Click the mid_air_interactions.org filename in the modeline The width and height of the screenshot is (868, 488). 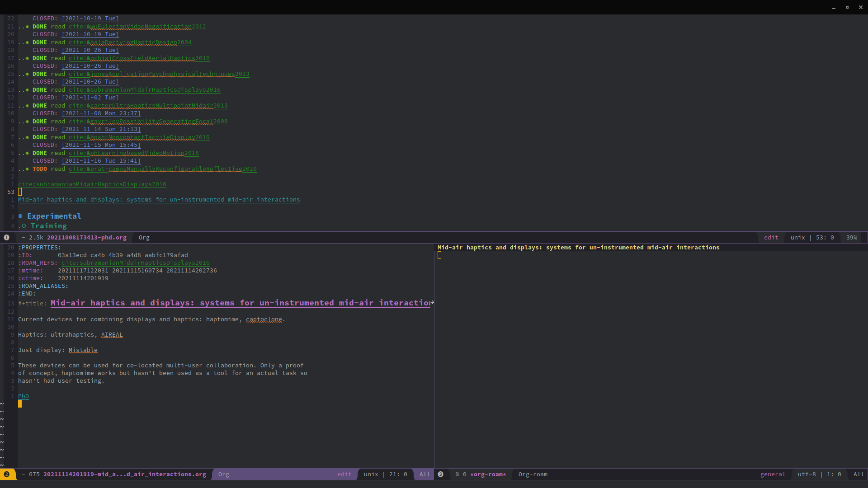tap(124, 474)
